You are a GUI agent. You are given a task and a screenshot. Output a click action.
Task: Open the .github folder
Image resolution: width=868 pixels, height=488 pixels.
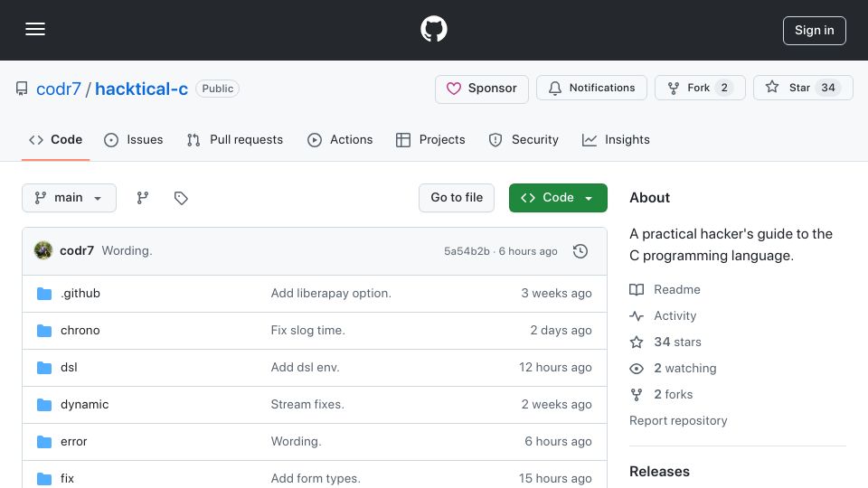coord(80,293)
